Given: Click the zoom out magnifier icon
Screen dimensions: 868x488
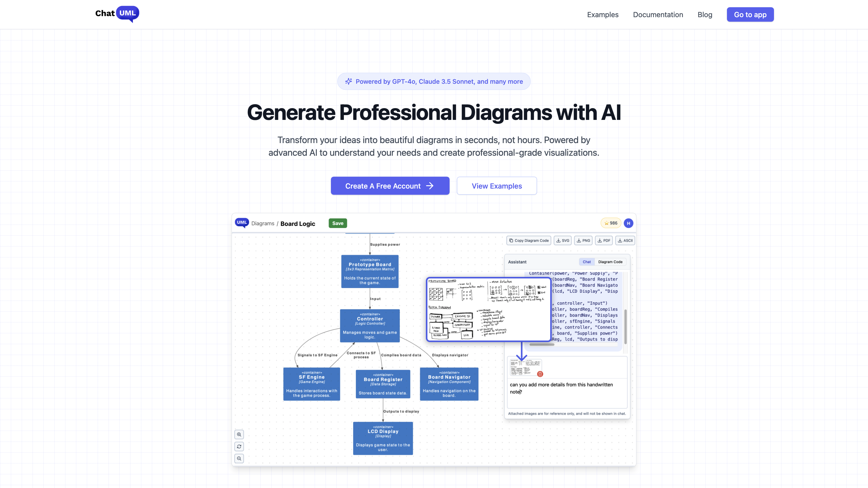Looking at the screenshot, I should coord(239,458).
